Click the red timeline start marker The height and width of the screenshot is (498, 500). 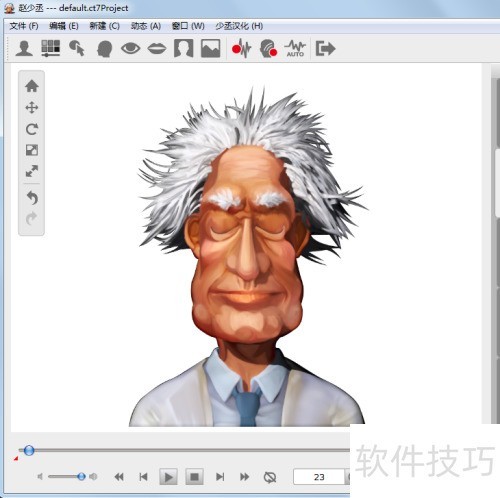tap(16, 459)
